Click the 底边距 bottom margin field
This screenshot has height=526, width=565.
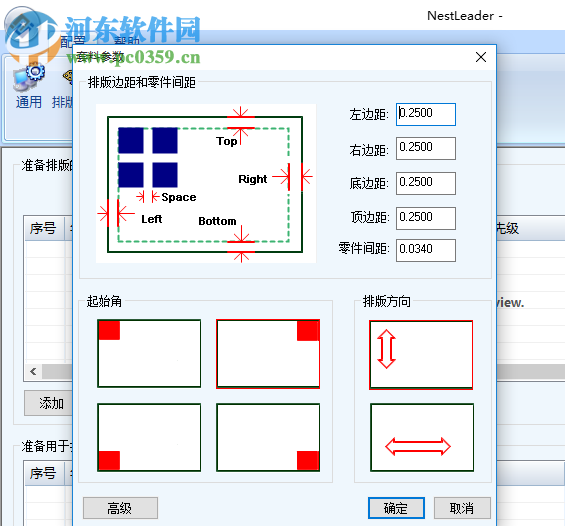click(x=426, y=183)
